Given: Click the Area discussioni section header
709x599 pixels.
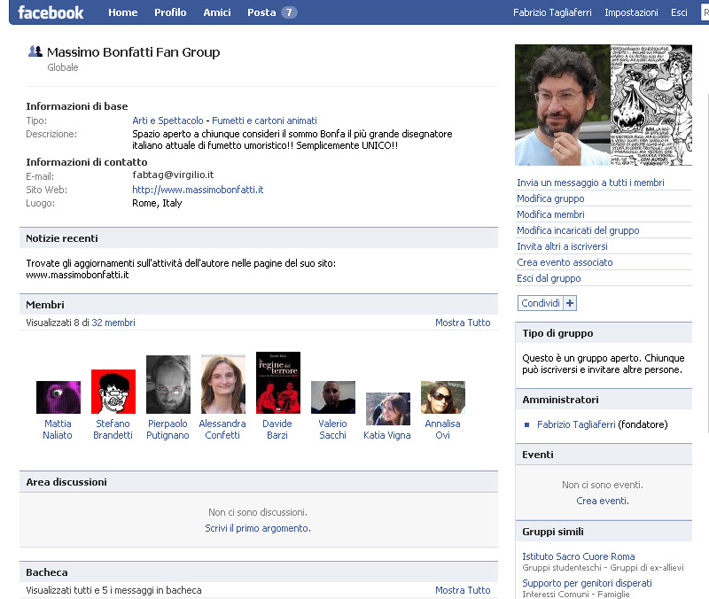Looking at the screenshot, I should pos(259,482).
